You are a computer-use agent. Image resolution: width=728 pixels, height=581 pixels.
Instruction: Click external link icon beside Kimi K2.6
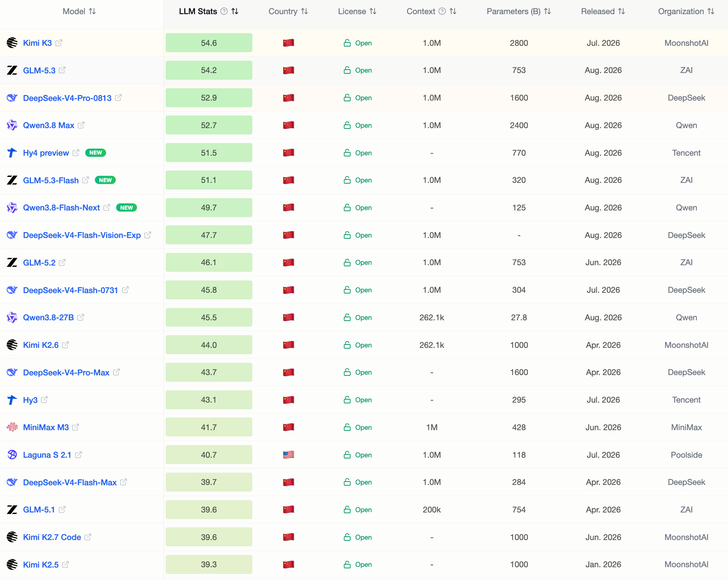click(66, 345)
